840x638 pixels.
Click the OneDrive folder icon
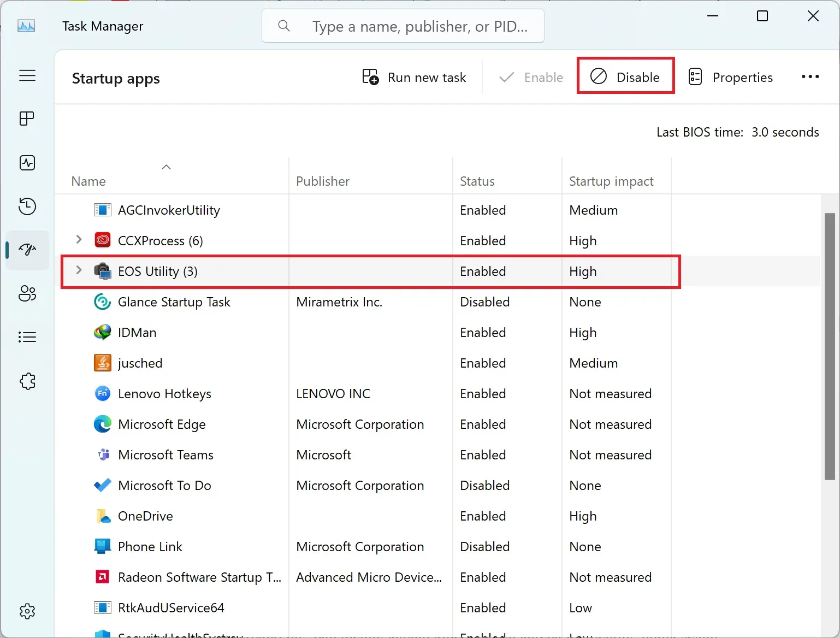(x=103, y=516)
